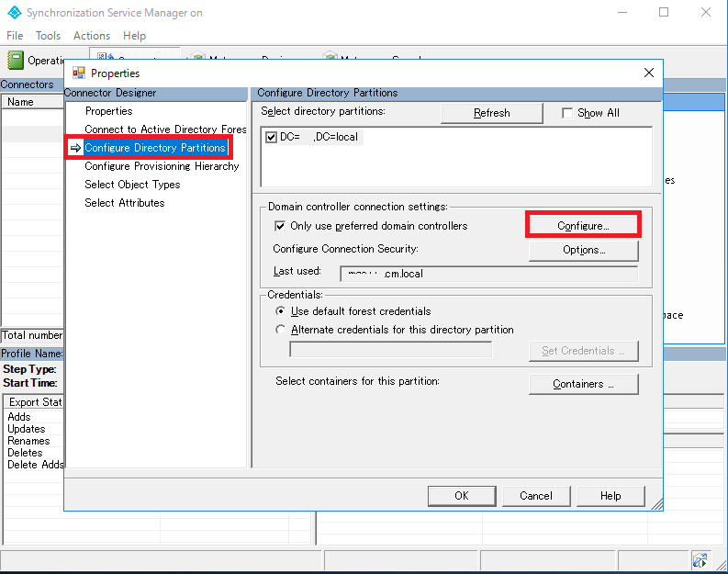Click the Name column header in Connectors
Screen dimensions: 728x574
pos(32,102)
